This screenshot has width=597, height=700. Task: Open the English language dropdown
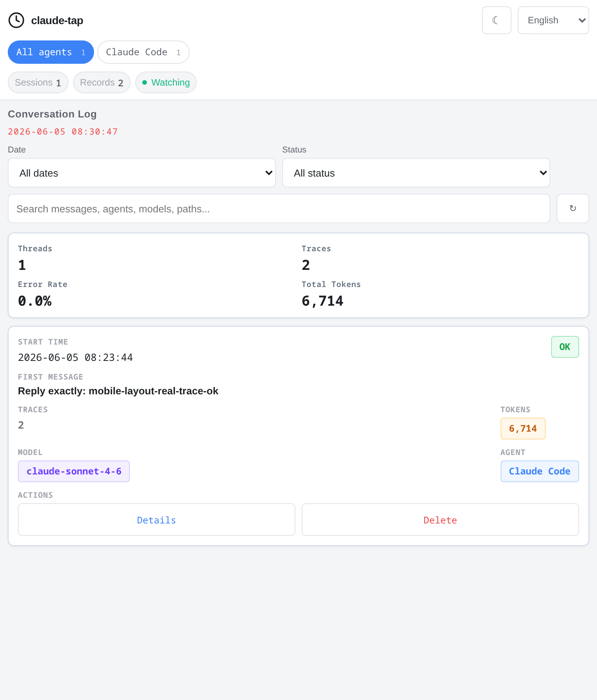click(x=553, y=20)
